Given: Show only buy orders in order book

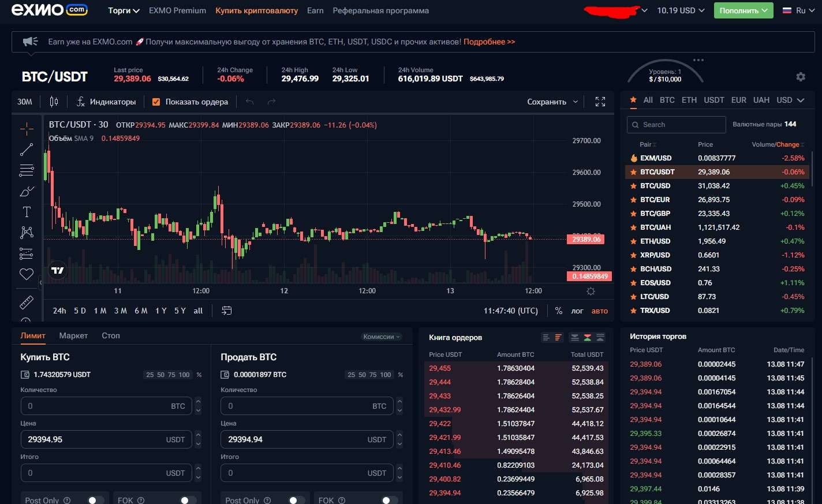Looking at the screenshot, I should [600, 338].
